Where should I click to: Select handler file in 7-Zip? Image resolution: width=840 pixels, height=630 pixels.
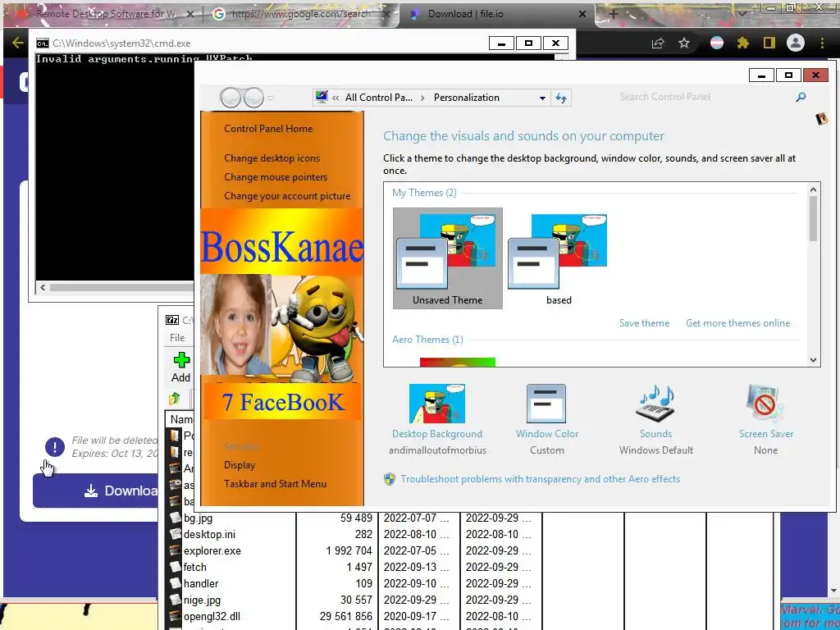[x=201, y=583]
